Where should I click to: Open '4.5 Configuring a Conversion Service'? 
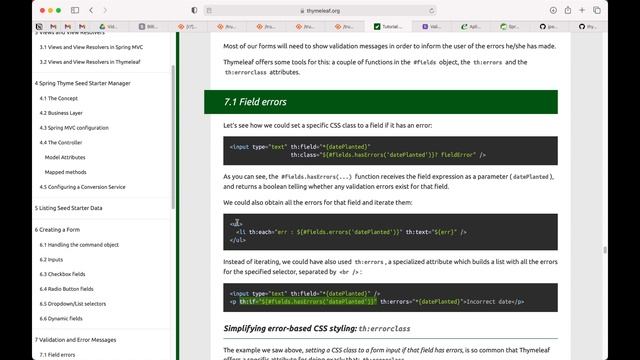tap(82, 187)
